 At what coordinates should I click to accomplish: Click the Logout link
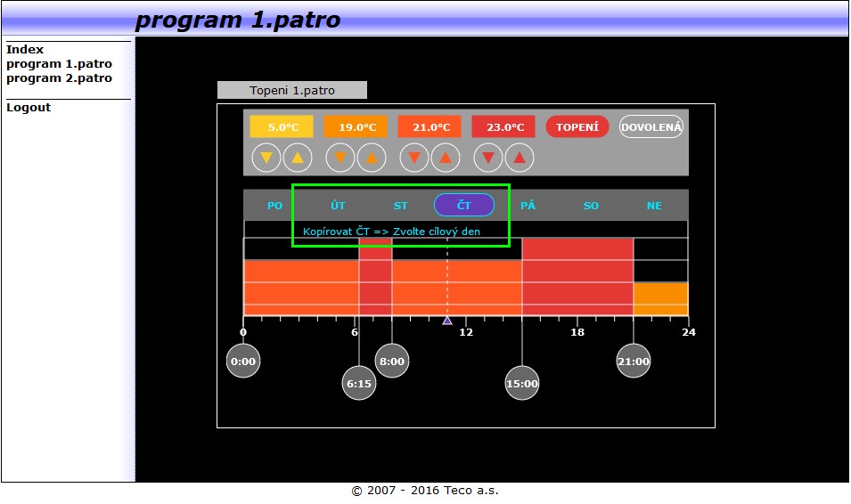click(29, 108)
